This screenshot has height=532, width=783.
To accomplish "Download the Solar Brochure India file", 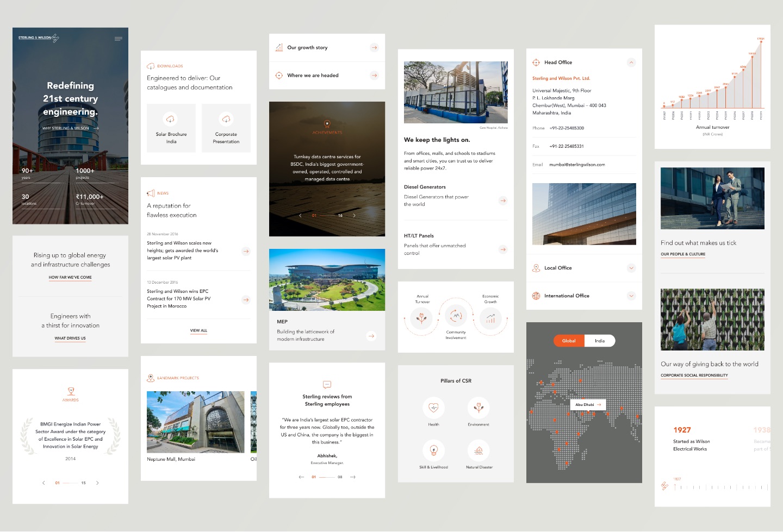I will (171, 128).
